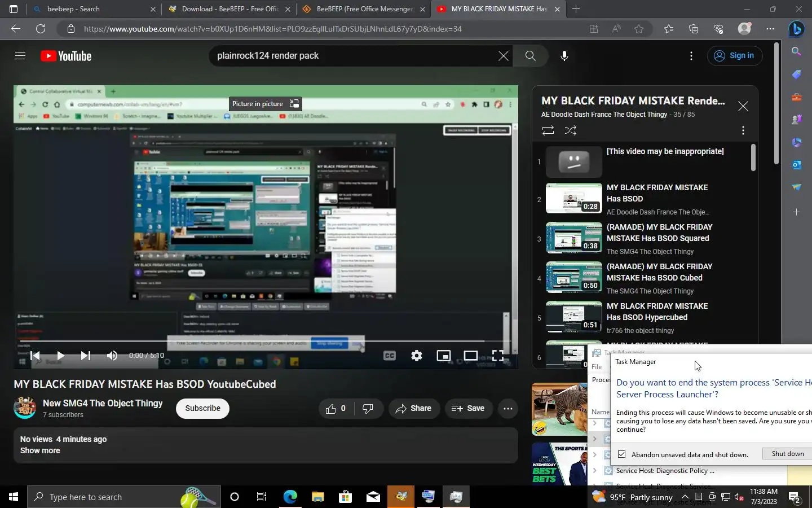Open the Windows Start menu
Screen dimensions: 812x508
pyautogui.click(x=14, y=497)
